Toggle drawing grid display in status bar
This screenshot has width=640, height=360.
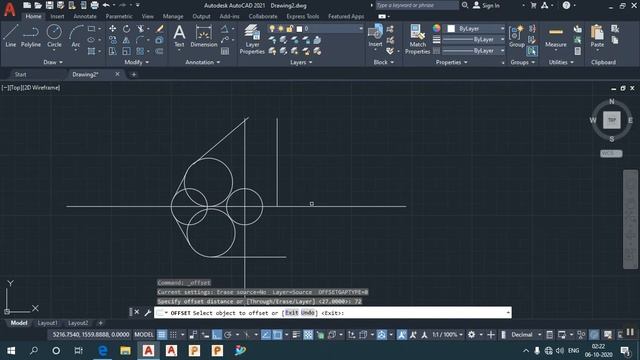pos(162,335)
